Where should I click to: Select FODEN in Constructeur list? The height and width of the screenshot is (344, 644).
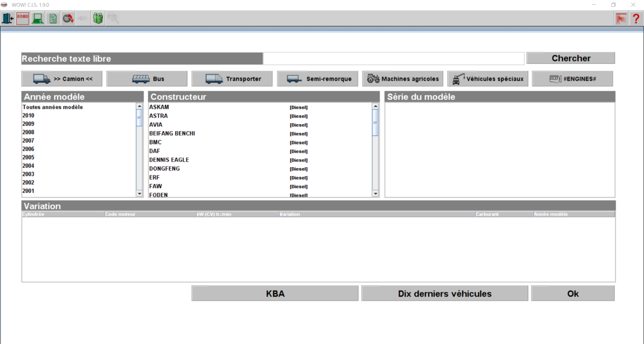(x=260, y=194)
